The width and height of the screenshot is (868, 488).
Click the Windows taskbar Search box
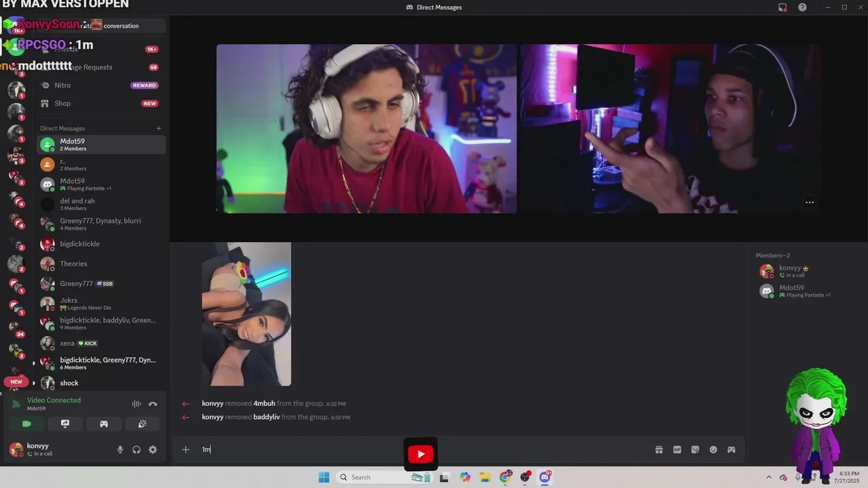click(x=385, y=477)
